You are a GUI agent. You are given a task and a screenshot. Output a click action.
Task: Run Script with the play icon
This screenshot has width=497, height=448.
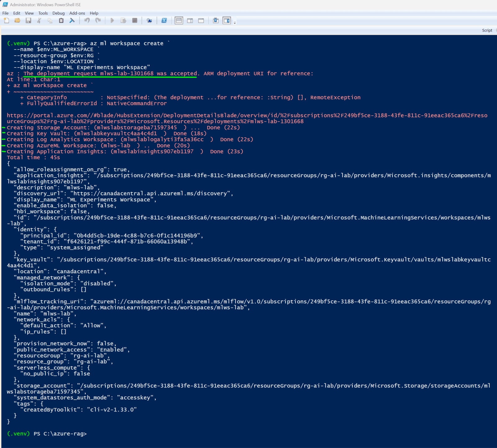[112, 21]
